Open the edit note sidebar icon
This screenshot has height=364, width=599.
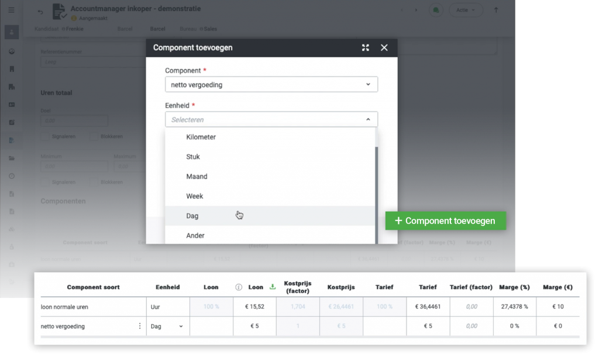(x=12, y=123)
